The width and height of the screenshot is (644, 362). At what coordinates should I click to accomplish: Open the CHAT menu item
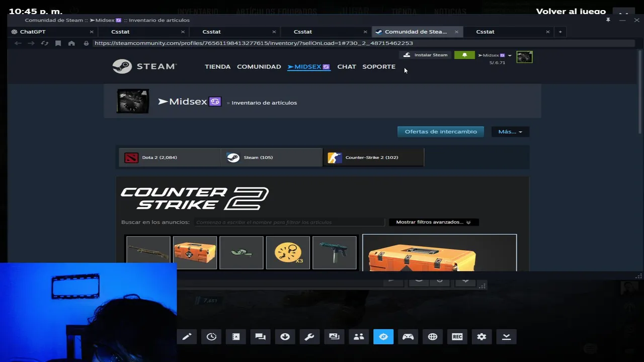pyautogui.click(x=347, y=66)
